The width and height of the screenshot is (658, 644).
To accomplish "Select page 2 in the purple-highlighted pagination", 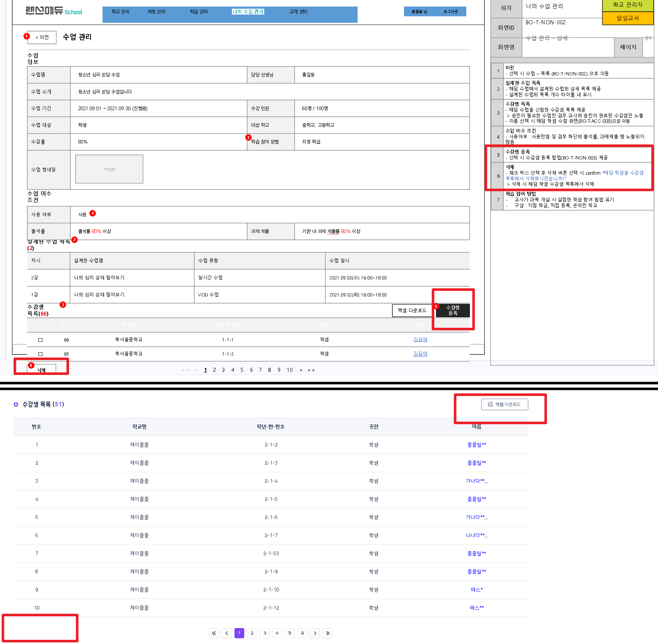I will click(x=252, y=633).
